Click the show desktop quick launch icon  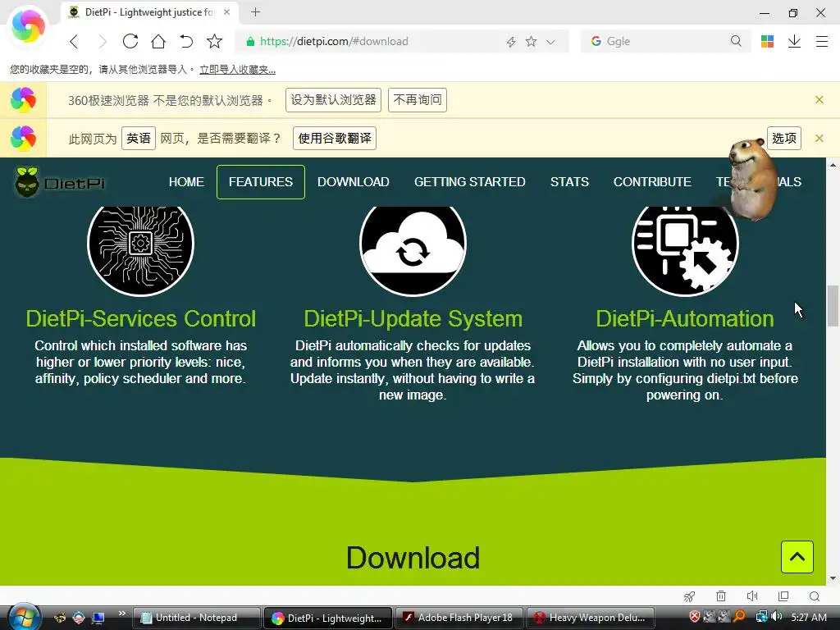[98, 618]
